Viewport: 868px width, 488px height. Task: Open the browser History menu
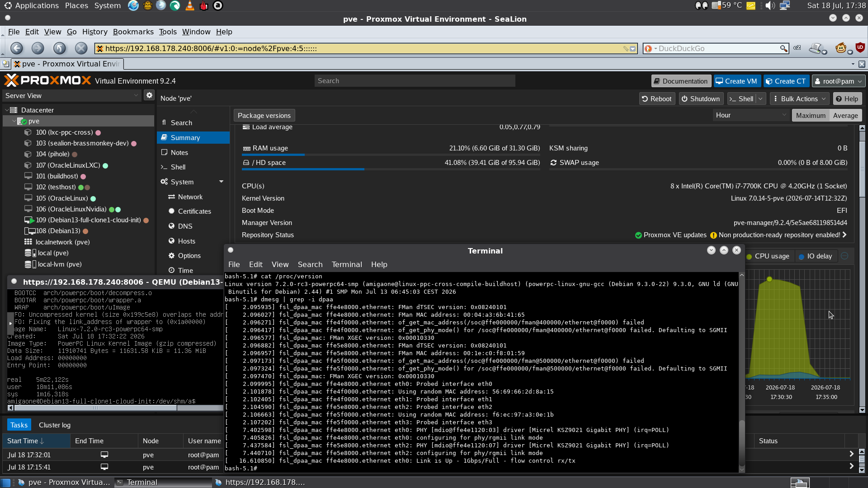click(95, 32)
